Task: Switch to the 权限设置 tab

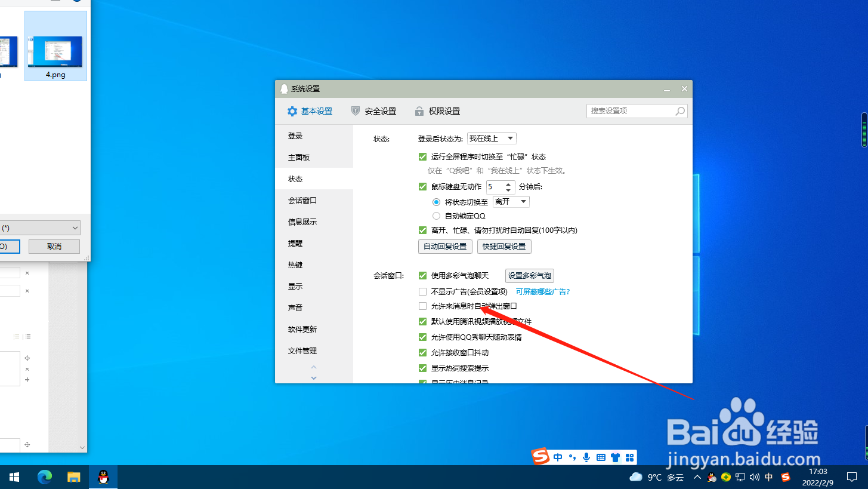Action: (437, 111)
